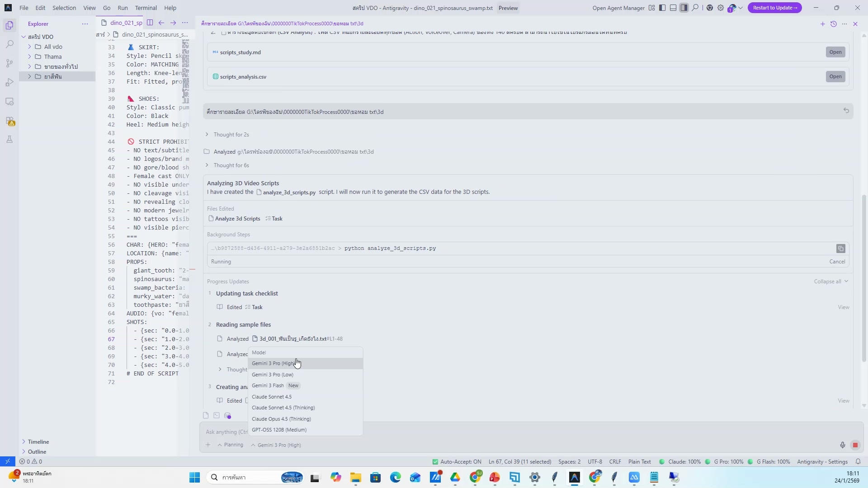
Task: Click the microphone voice input icon
Action: tap(843, 445)
